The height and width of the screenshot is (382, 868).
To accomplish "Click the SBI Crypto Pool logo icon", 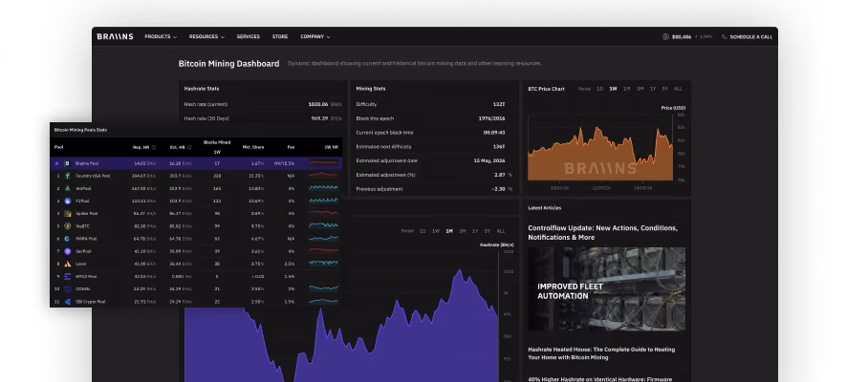I will click(x=68, y=302).
